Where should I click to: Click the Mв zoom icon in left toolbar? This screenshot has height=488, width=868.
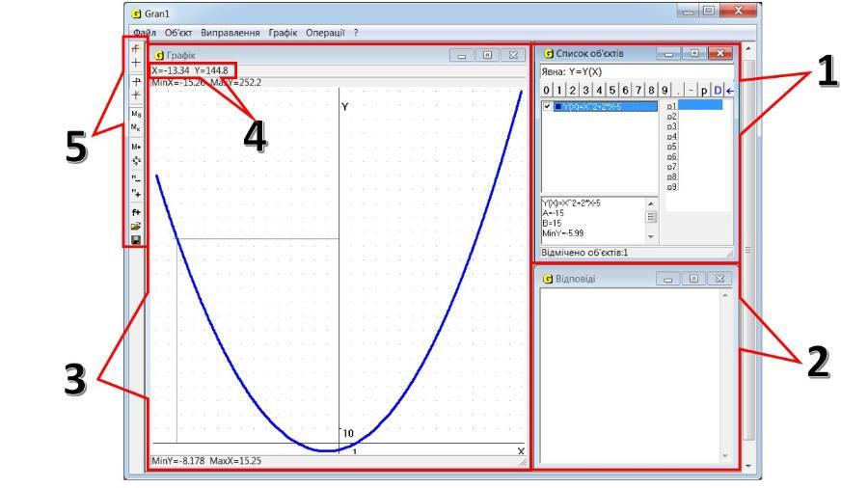tap(136, 114)
